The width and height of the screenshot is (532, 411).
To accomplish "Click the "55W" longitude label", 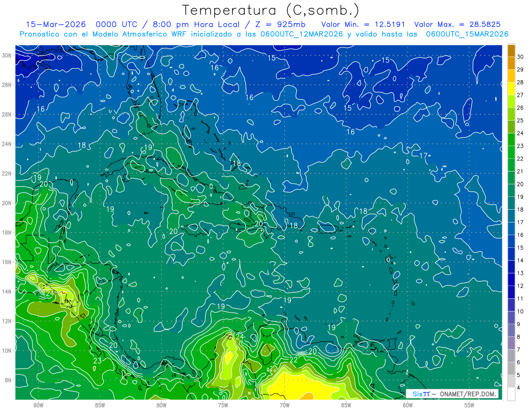I will (469, 405).
